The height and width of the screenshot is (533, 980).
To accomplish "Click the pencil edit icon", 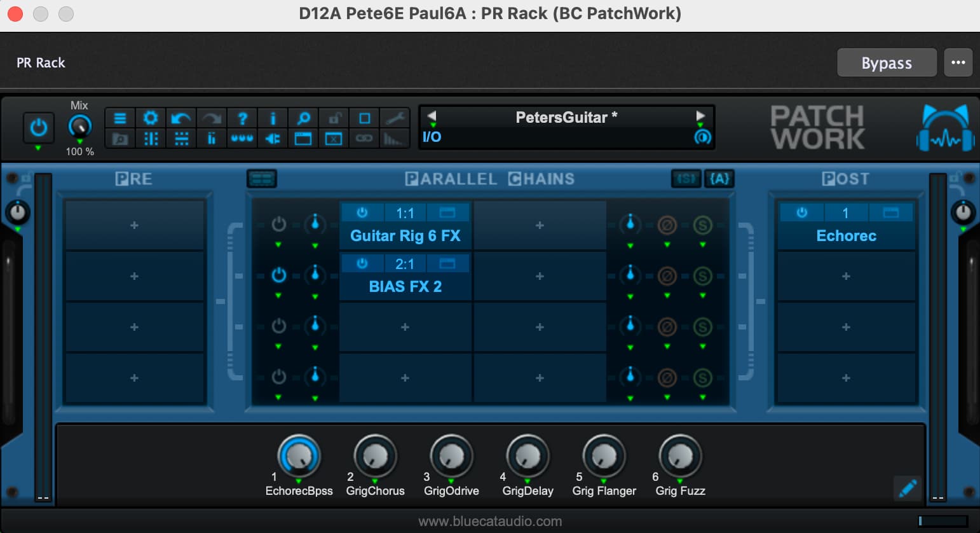I will tap(908, 488).
